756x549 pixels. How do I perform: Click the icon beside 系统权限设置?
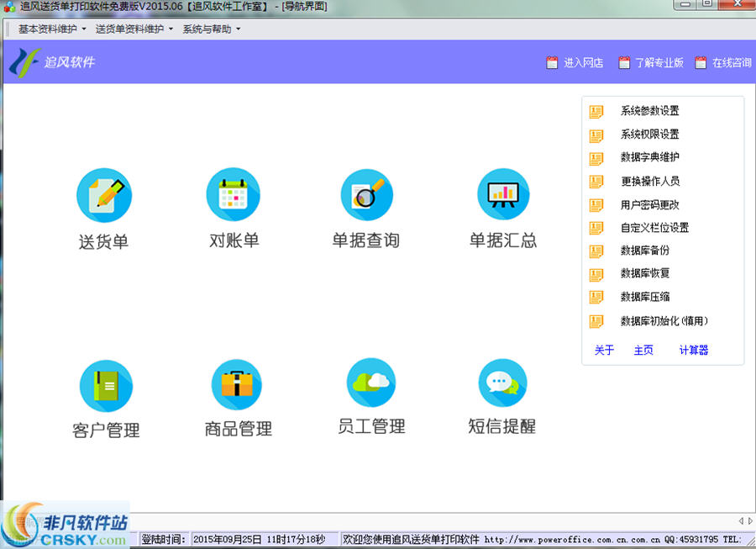(596, 135)
